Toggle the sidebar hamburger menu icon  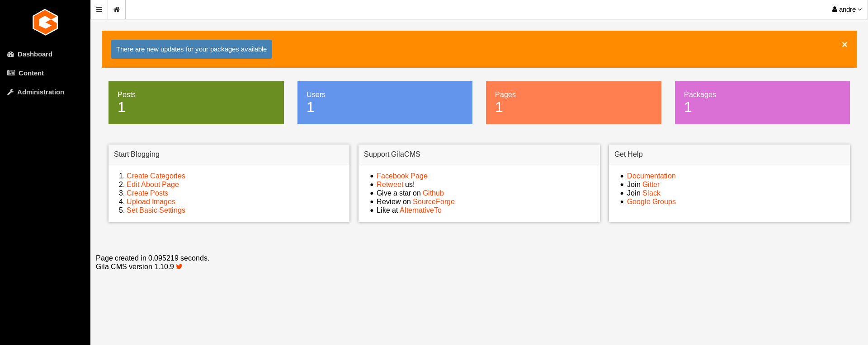99,9
